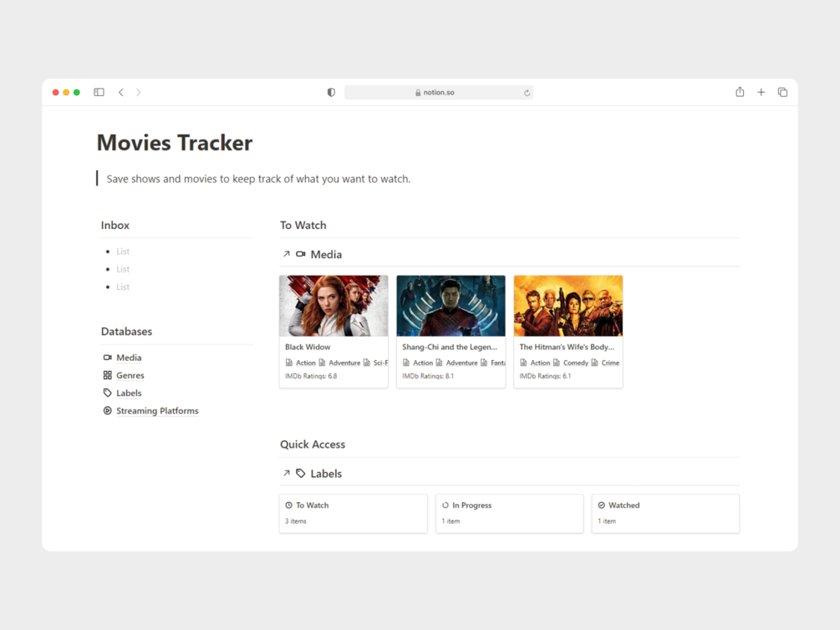The image size is (840, 630).
Task: Open the Media database link in sidebar
Action: pos(129,358)
